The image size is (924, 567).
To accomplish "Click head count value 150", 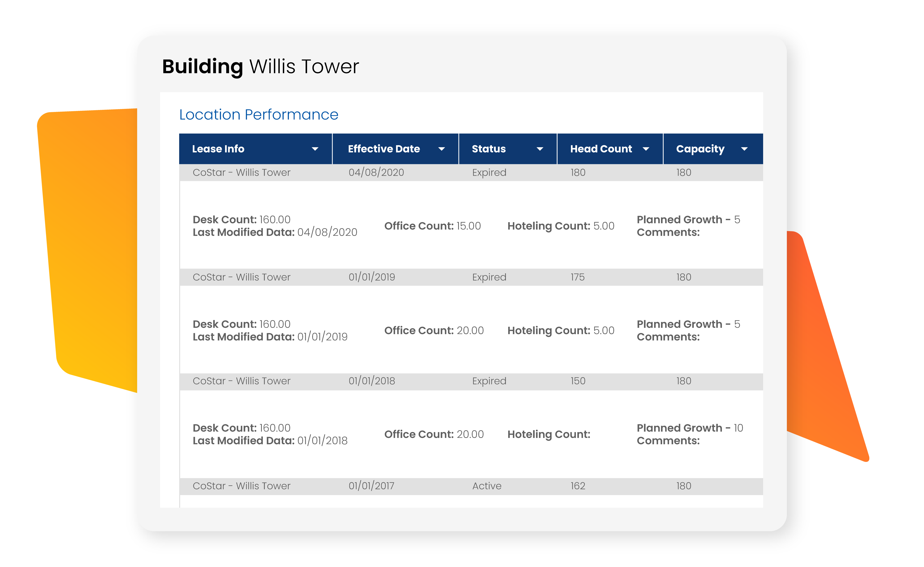I will pyautogui.click(x=578, y=381).
